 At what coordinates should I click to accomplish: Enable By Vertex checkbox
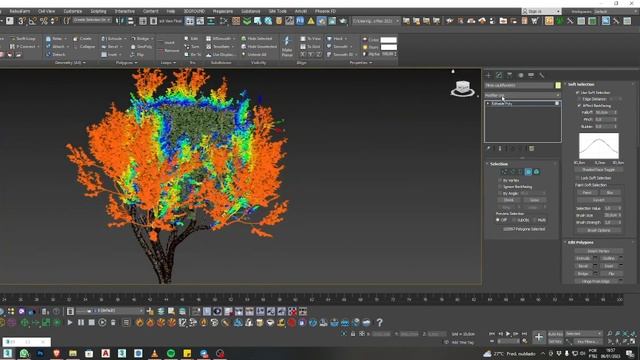click(x=500, y=180)
